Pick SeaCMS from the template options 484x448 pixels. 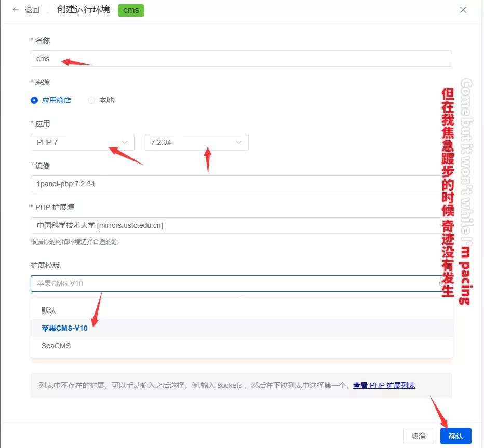(56, 346)
